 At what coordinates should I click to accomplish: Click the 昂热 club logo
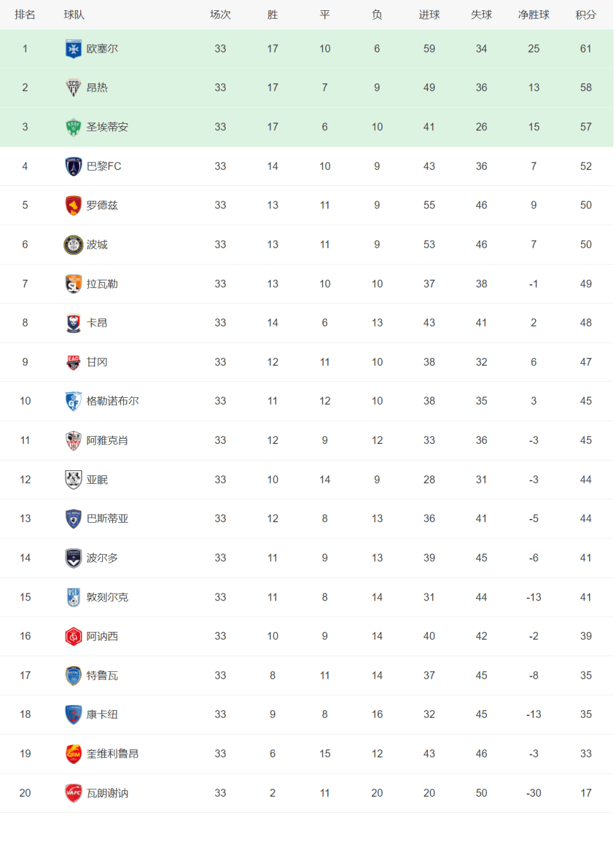(x=73, y=88)
